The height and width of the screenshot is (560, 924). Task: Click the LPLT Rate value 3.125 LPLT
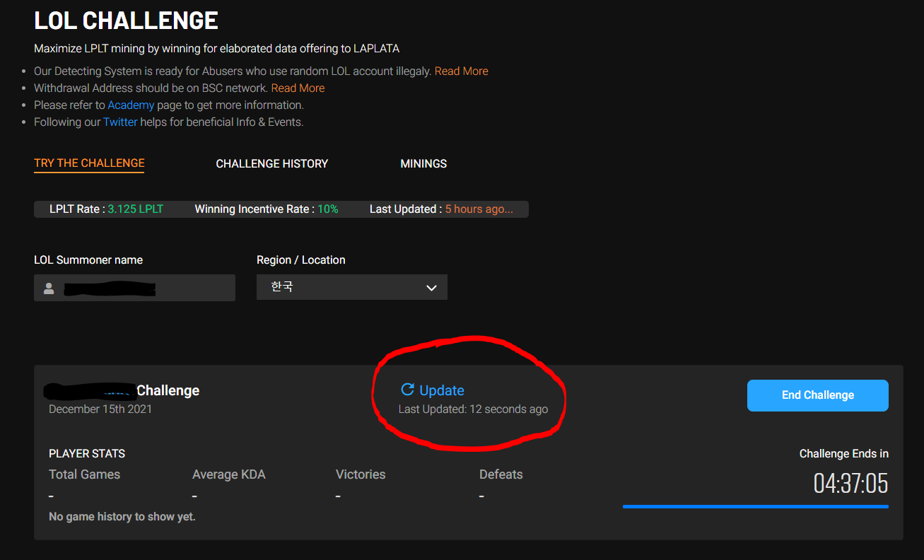pos(135,209)
